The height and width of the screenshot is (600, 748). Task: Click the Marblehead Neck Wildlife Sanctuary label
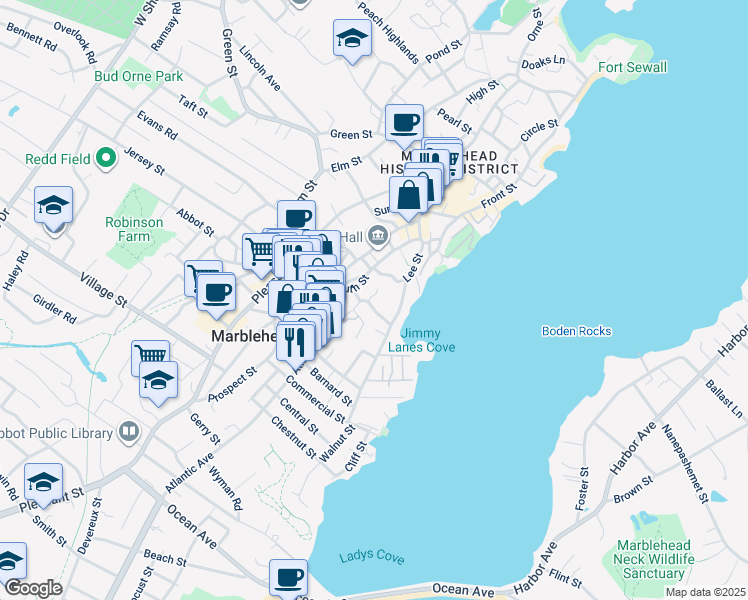point(653,559)
